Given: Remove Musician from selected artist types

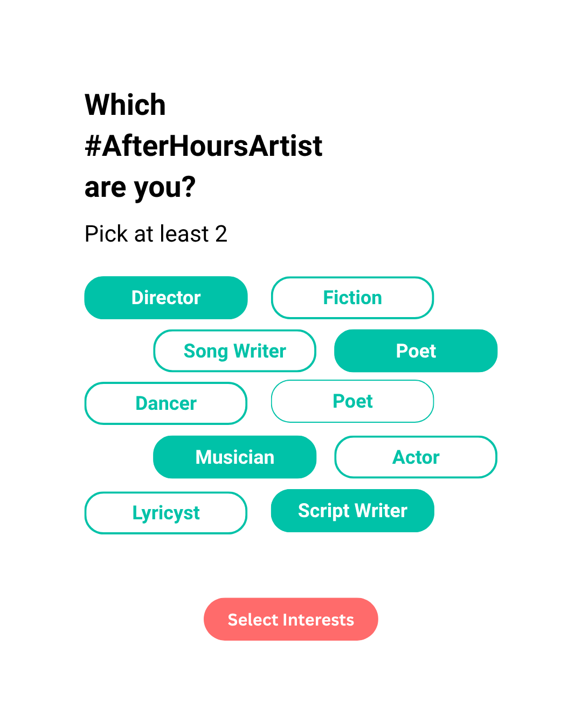Looking at the screenshot, I should click(235, 457).
